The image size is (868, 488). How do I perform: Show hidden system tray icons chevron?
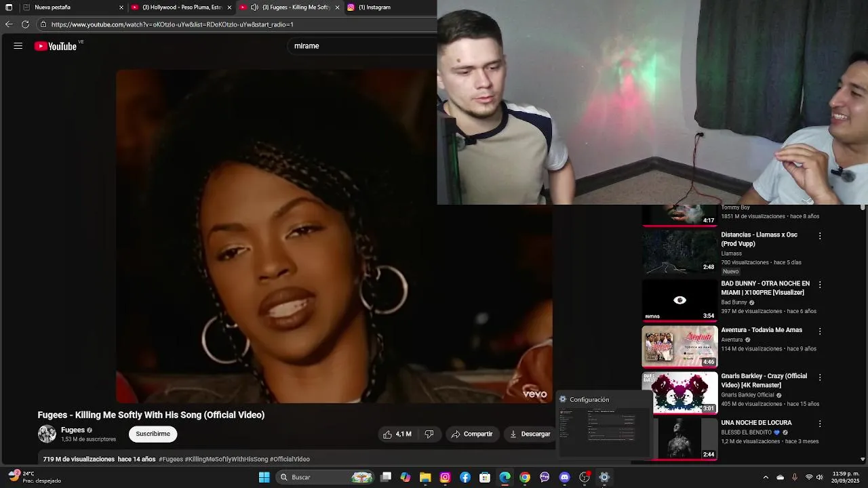(x=766, y=477)
